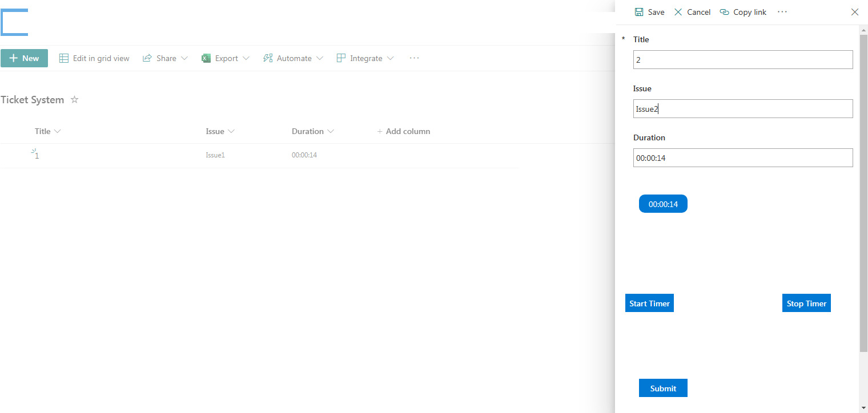Click Copy link text in form header
Screen dimensions: 868x413
coord(750,12)
